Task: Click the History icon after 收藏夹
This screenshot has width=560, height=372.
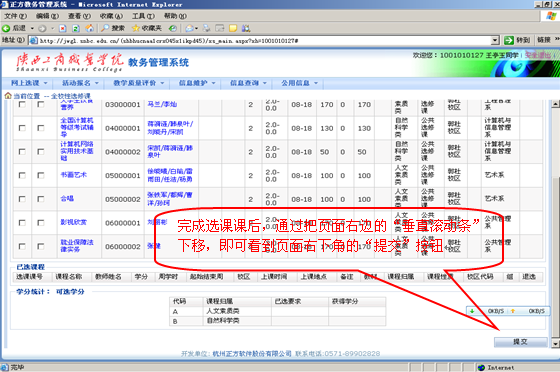Action: [x=173, y=28]
